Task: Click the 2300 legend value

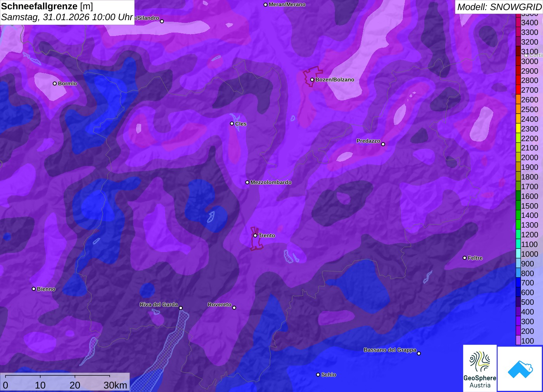Action: (529, 129)
